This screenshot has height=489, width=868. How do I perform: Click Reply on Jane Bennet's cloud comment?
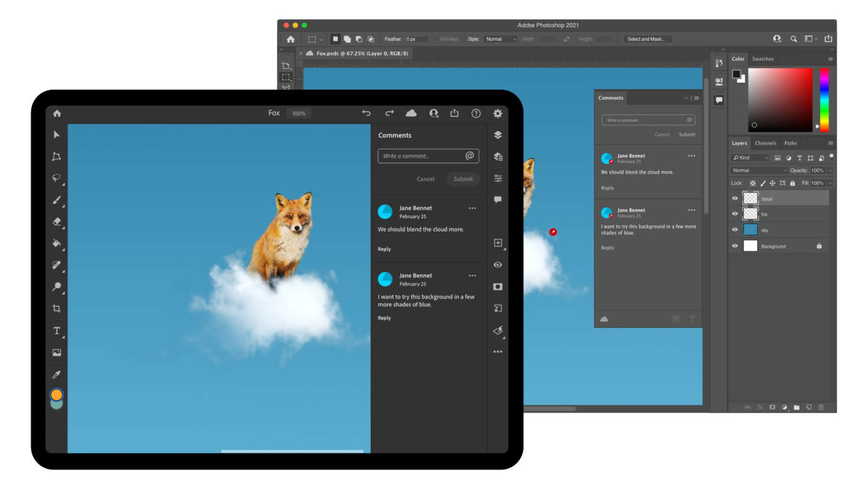tap(384, 248)
